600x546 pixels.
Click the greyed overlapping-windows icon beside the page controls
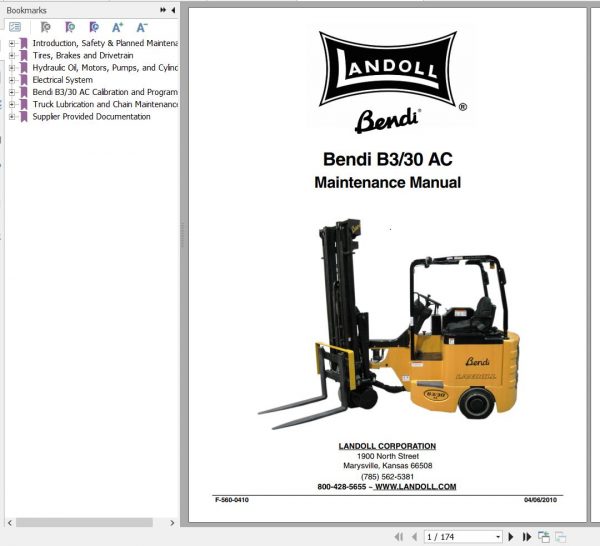[560, 537]
